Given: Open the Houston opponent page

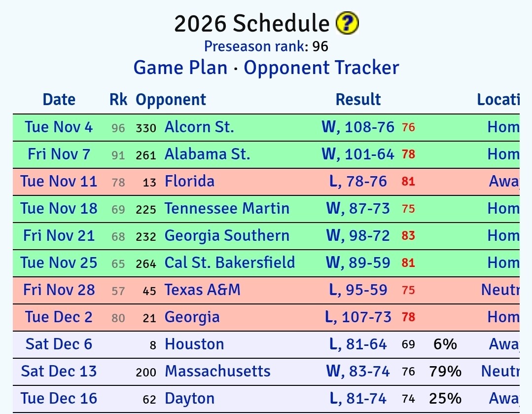Looking at the screenshot, I should click(194, 344).
